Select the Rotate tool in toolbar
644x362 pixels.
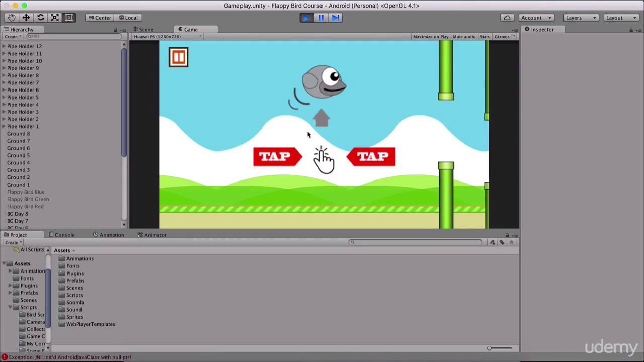tap(41, 18)
